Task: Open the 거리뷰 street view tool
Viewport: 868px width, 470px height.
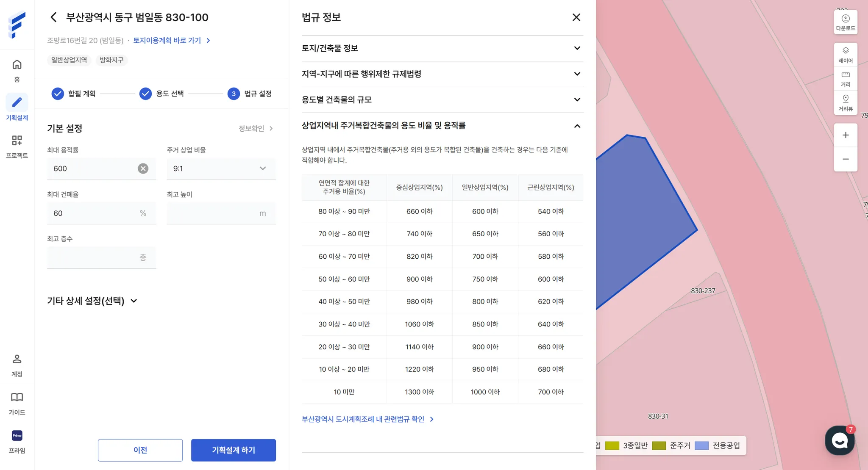Action: 845,99
